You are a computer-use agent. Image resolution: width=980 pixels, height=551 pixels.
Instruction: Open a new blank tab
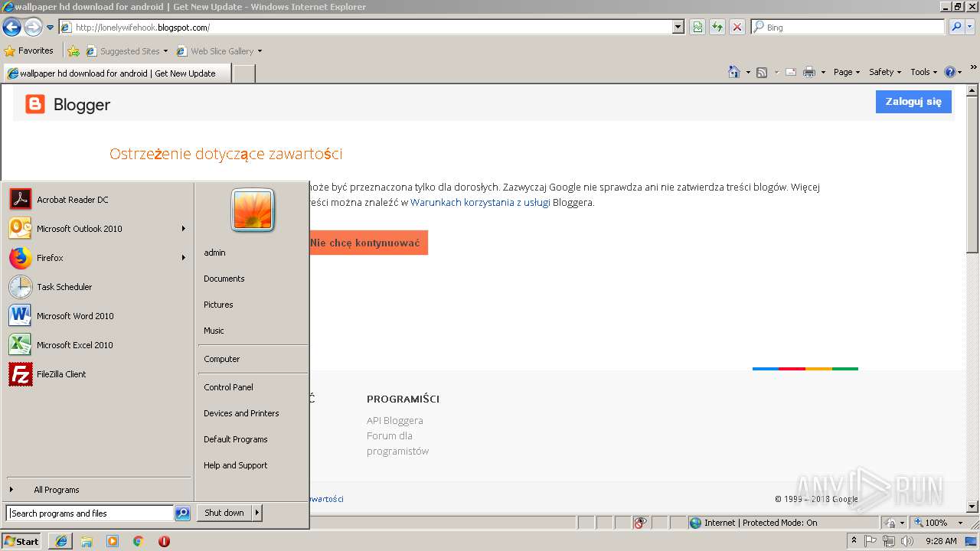pyautogui.click(x=243, y=73)
